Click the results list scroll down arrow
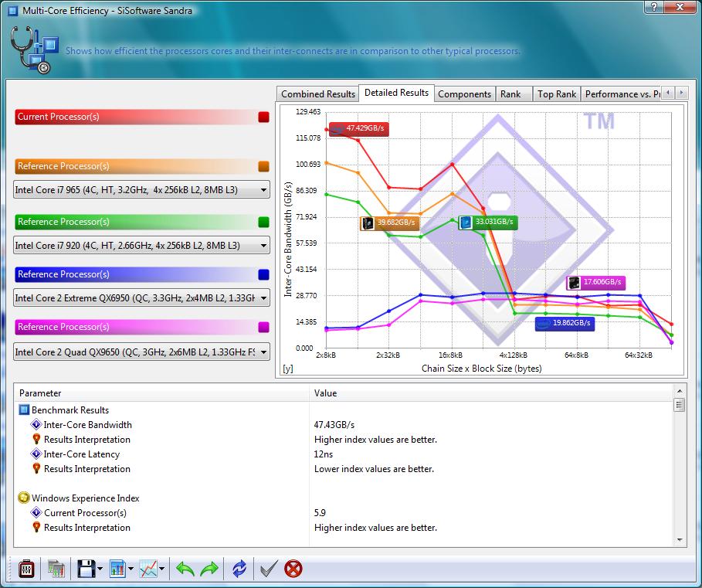This screenshot has width=702, height=588. [x=680, y=540]
